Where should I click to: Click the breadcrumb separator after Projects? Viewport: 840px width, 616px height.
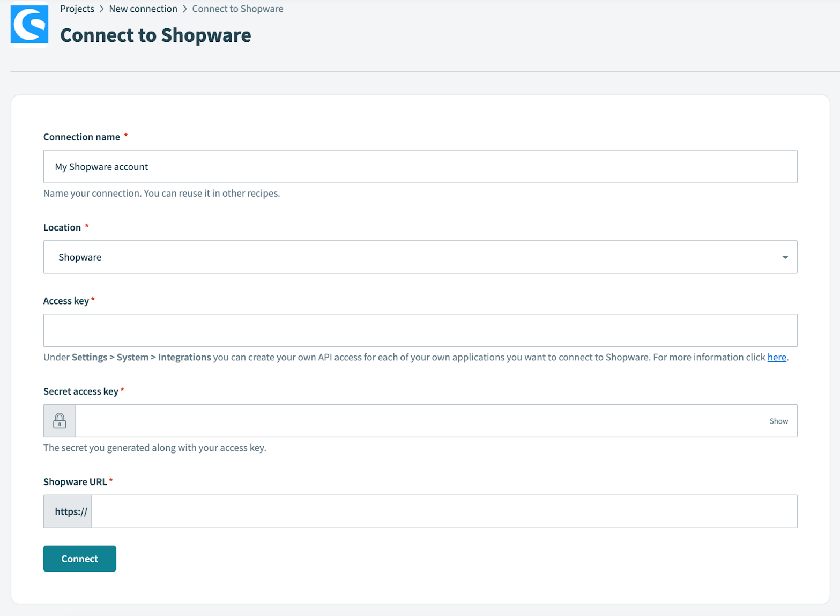coord(102,9)
